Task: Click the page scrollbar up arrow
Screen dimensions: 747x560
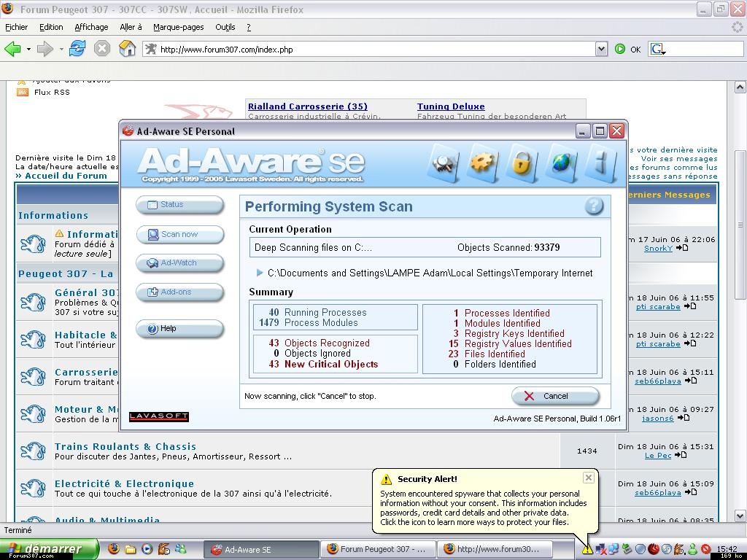Action: click(740, 87)
